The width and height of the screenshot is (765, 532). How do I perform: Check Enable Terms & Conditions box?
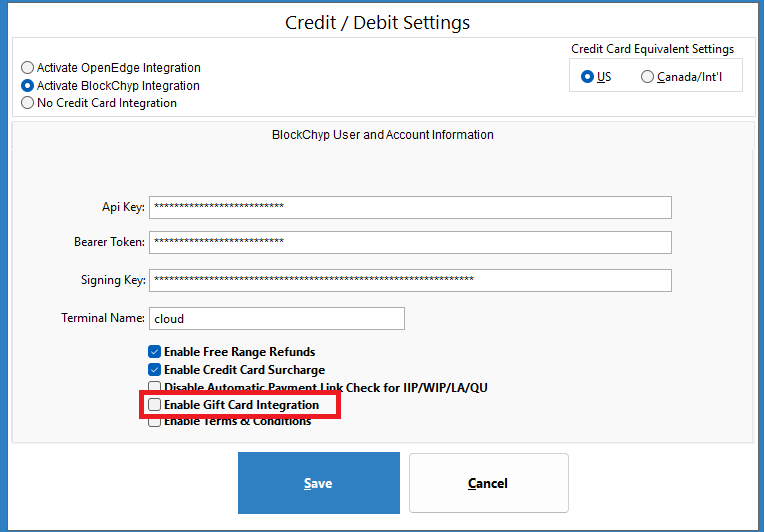click(154, 422)
